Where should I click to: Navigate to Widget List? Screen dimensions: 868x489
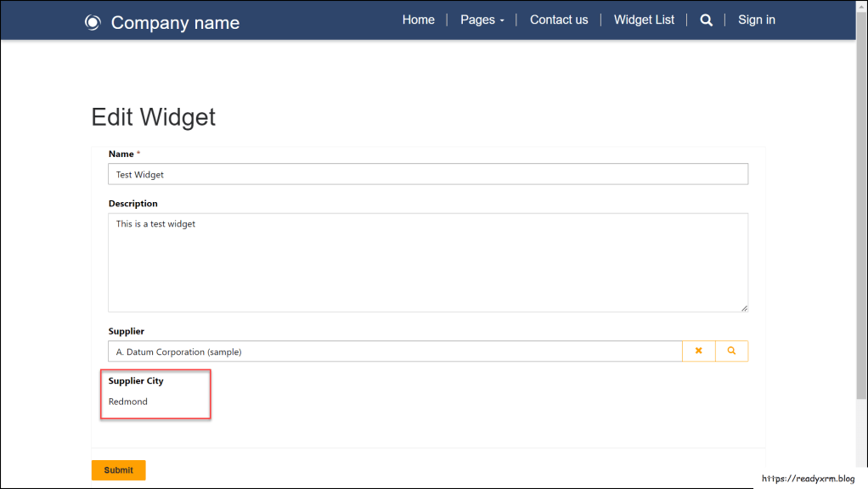pyautogui.click(x=644, y=20)
